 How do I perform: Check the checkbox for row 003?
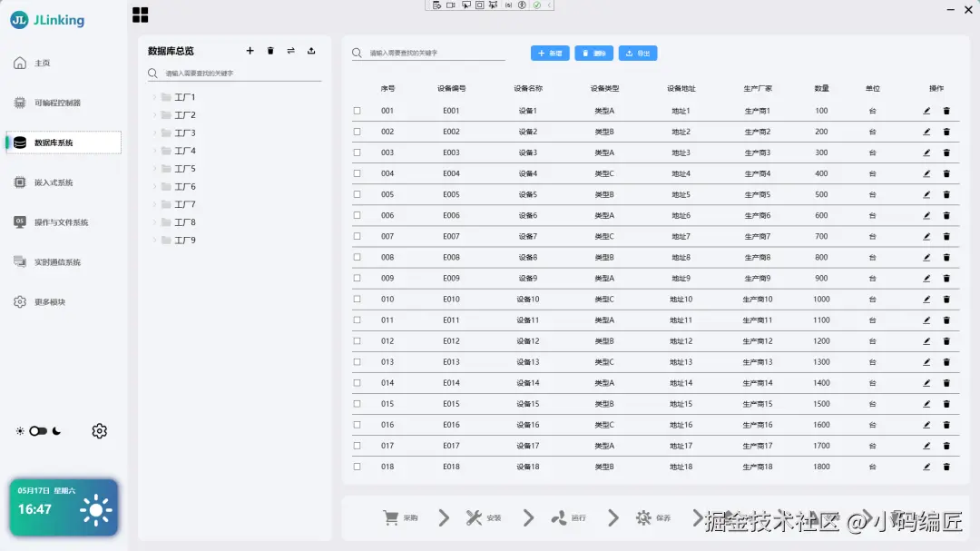[x=357, y=153]
